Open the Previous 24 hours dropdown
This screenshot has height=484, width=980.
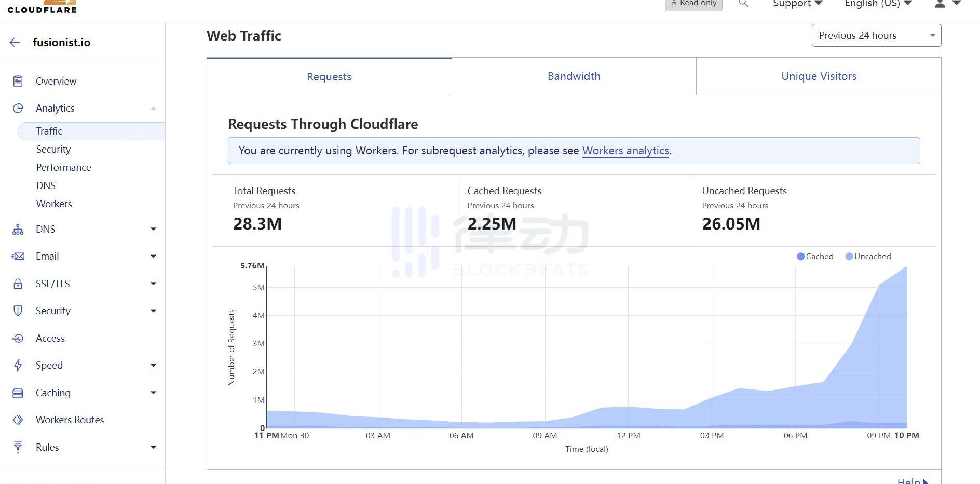(x=876, y=35)
